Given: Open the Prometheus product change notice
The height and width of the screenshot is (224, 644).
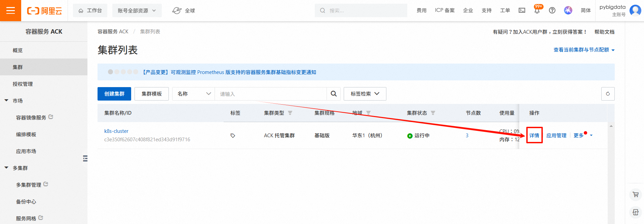Looking at the screenshot, I should 229,72.
